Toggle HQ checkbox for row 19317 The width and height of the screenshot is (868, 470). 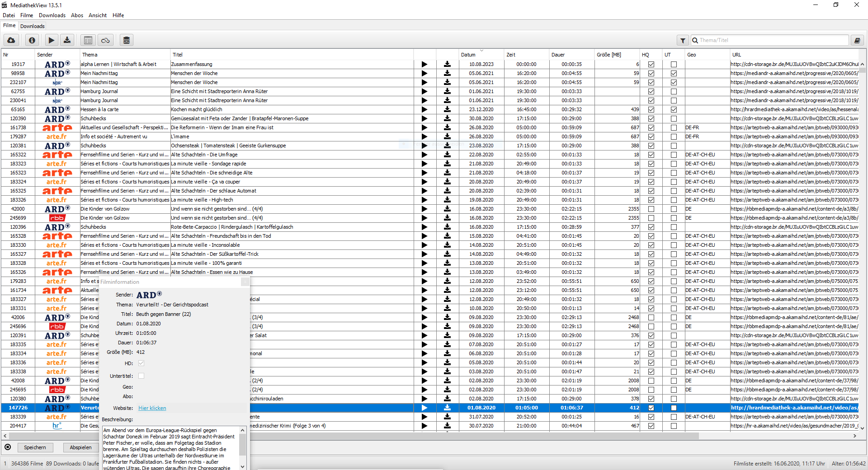pos(651,64)
